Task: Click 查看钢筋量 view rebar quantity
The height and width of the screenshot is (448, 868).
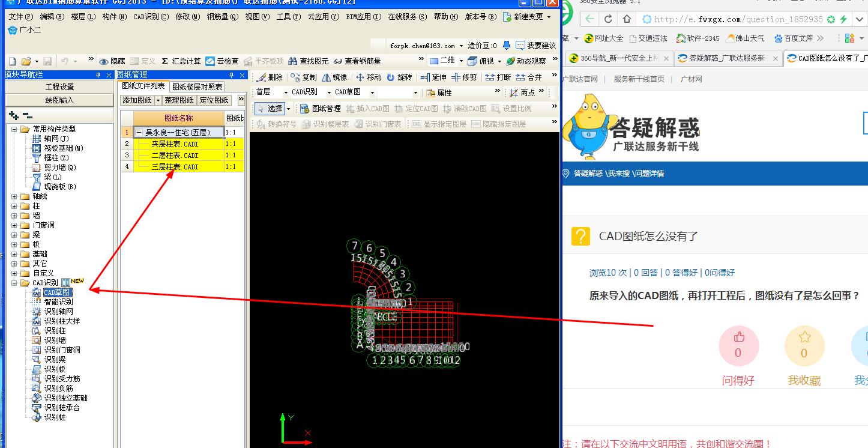Action: 357,61
